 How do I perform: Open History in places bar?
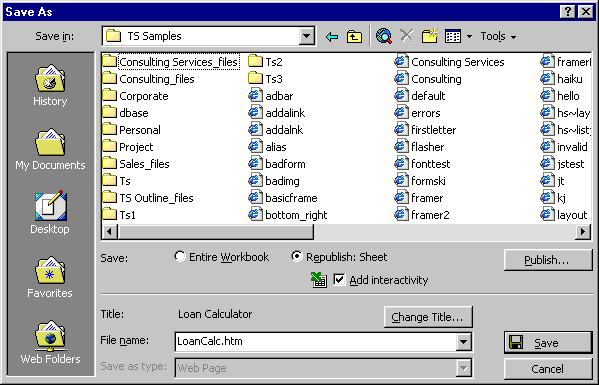[50, 86]
